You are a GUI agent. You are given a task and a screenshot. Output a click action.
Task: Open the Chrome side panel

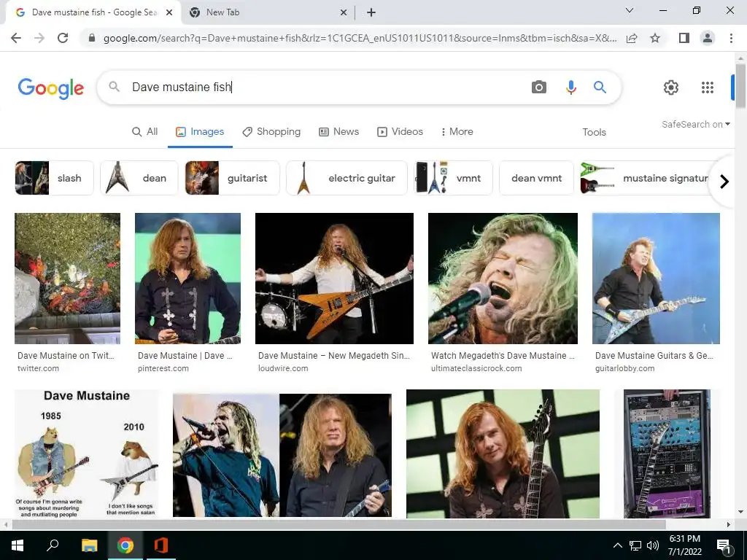tap(684, 38)
